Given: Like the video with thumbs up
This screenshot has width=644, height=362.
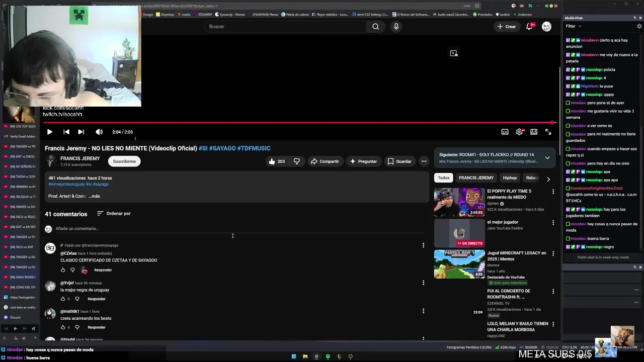Looking at the screenshot, I should point(277,161).
